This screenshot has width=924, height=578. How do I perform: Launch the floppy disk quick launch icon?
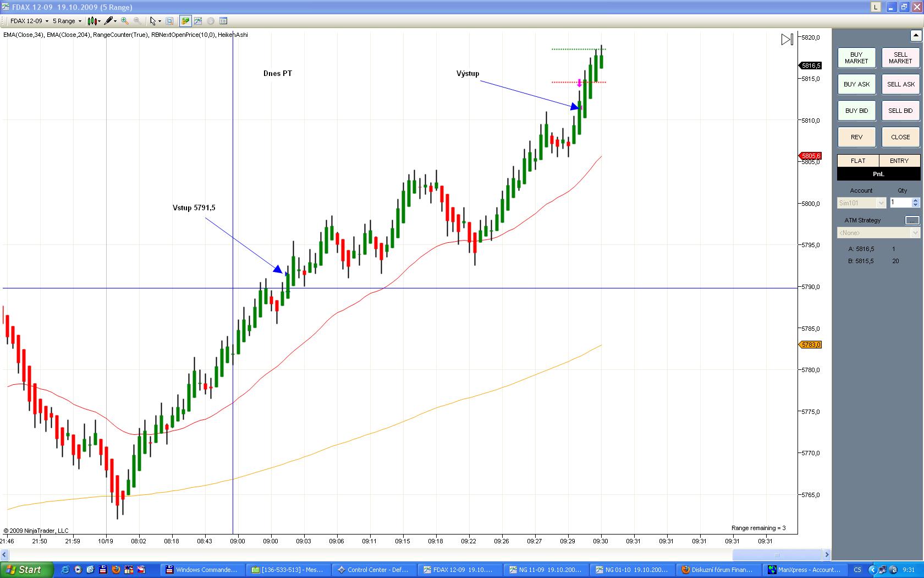click(x=103, y=570)
